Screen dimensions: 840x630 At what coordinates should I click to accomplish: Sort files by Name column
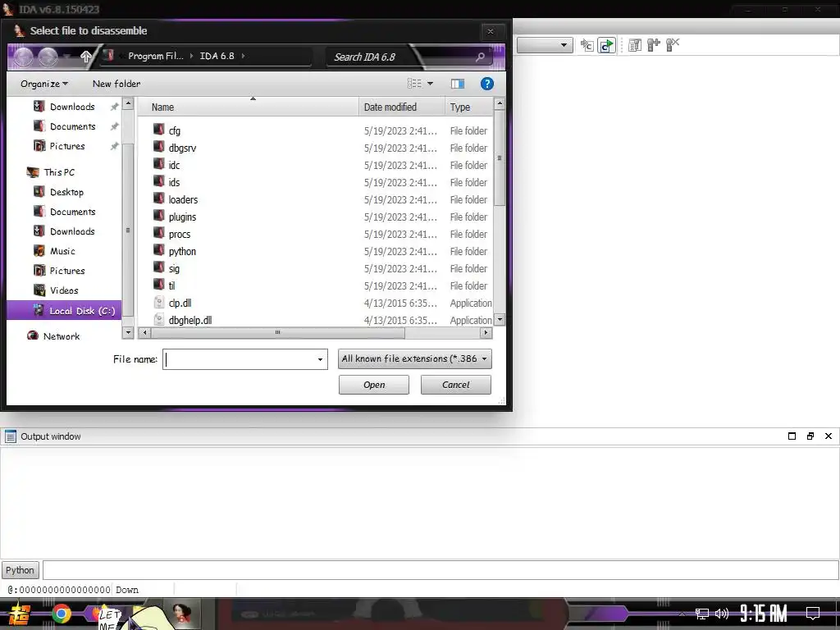tap(248, 107)
